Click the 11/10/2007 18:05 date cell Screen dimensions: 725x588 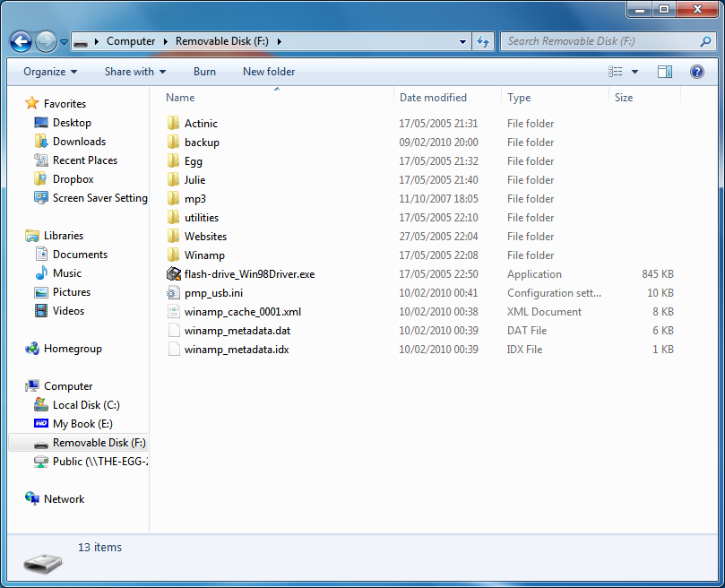[x=438, y=199]
